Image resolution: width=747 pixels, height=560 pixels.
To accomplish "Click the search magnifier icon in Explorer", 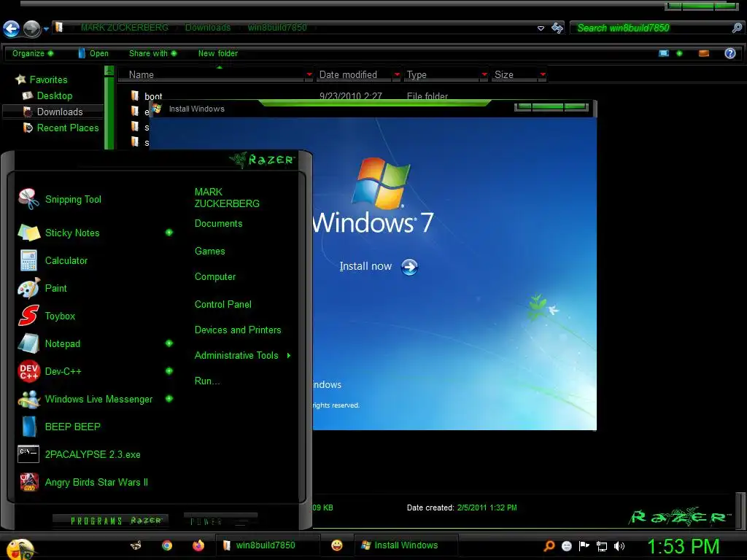I will click(737, 28).
